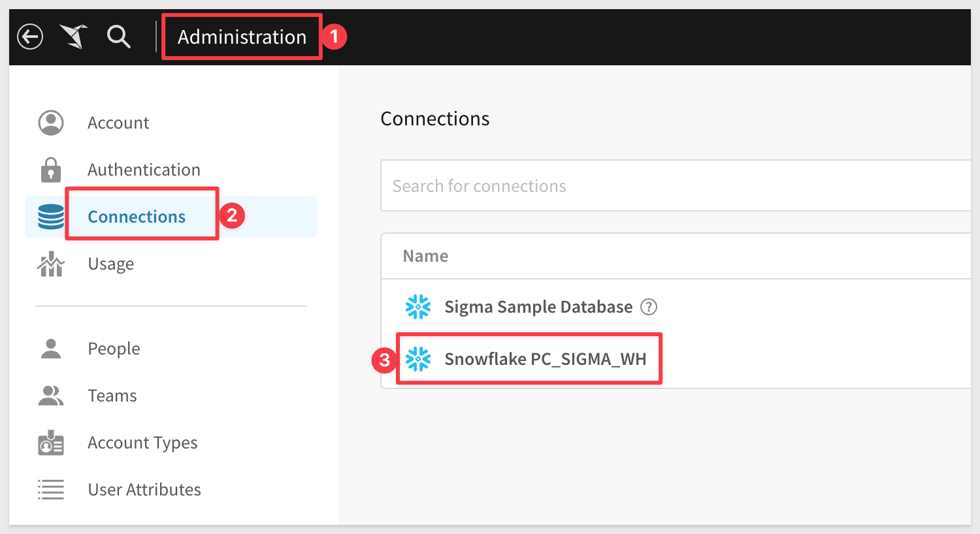Open the help icon beside Sigma Sample Database
The image size is (980, 534).
pos(649,307)
